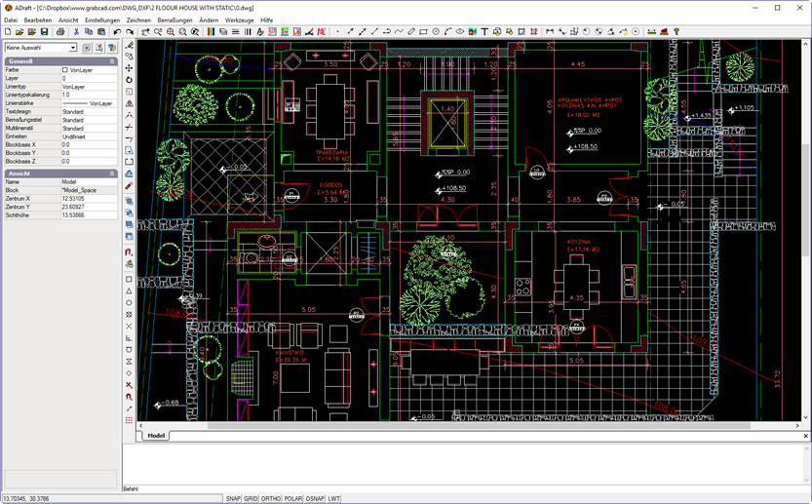Image resolution: width=812 pixels, height=504 pixels.
Task: Toggle SNAP mode in status bar
Action: 233,498
